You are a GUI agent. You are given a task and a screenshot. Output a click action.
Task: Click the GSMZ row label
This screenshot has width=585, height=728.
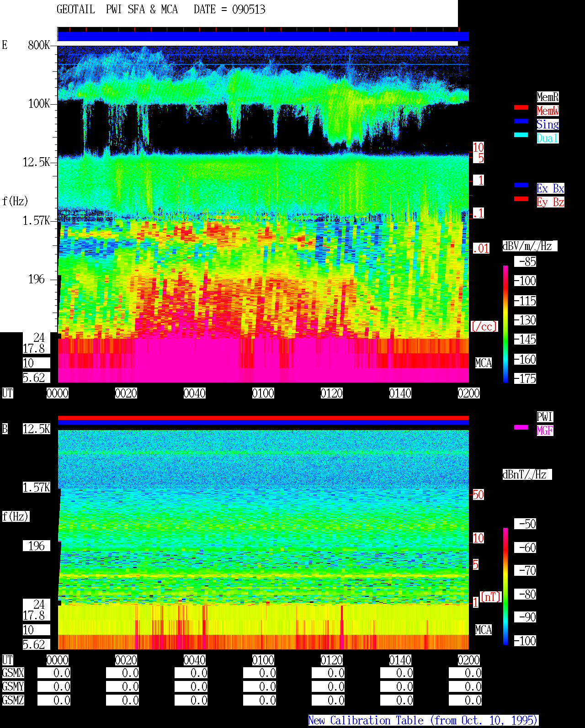coord(13,700)
